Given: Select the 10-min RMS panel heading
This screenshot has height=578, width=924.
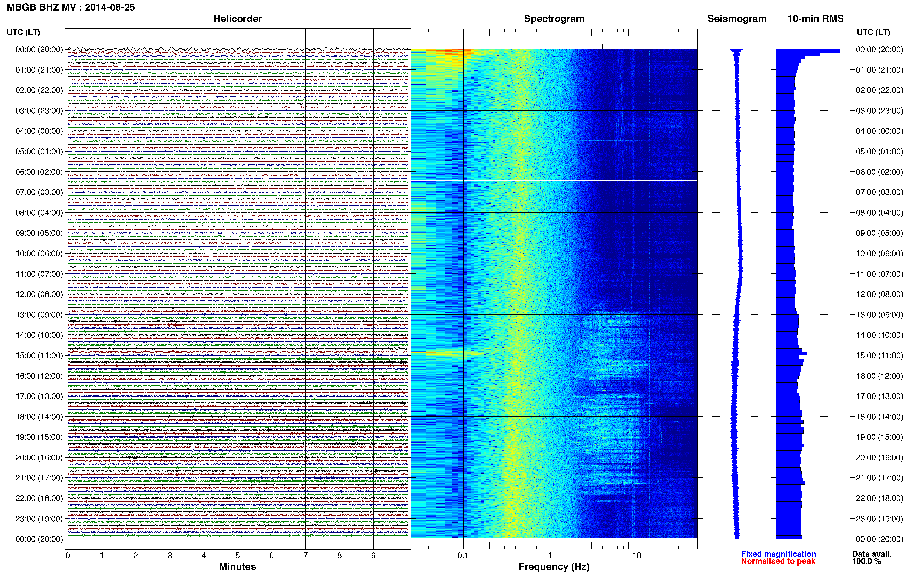Looking at the screenshot, I should 816,19.
